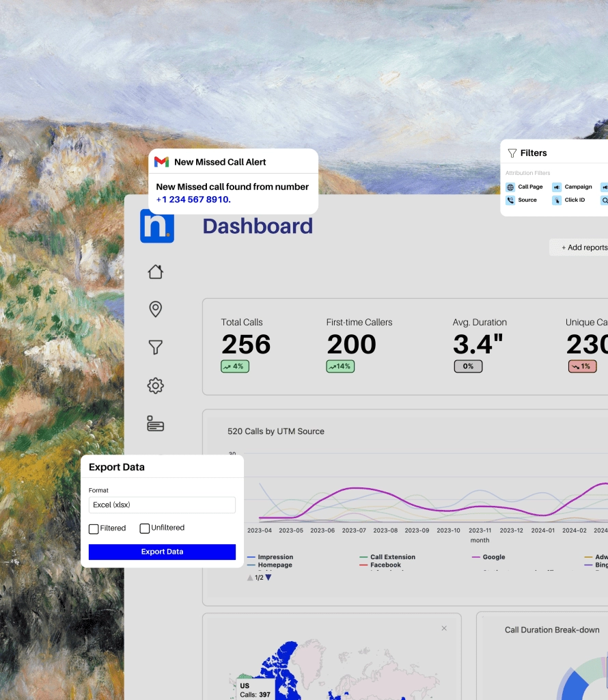Go to previous legend page arrow
The width and height of the screenshot is (608, 700).
249,578
